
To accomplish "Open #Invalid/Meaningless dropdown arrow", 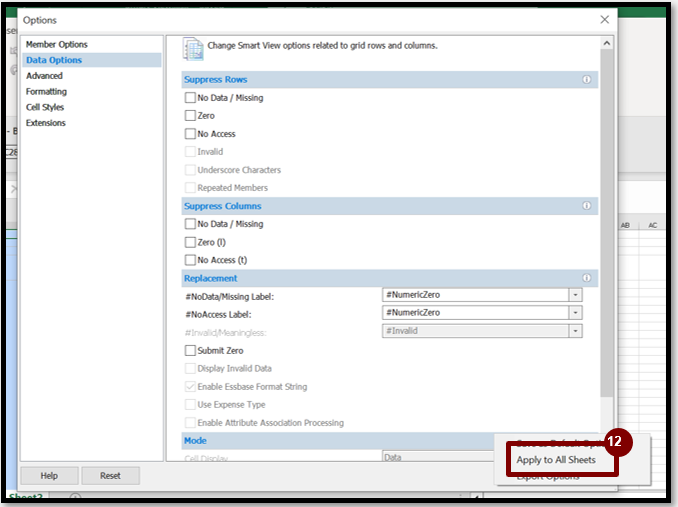I will (575, 332).
